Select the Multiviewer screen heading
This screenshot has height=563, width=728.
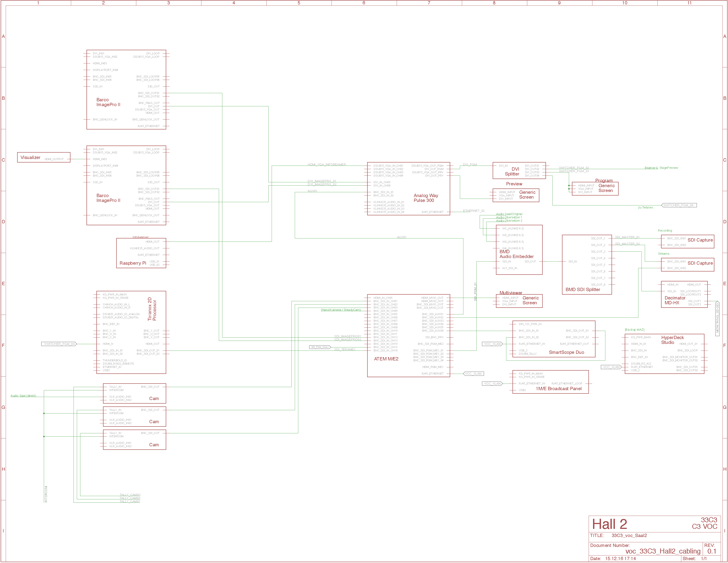pos(511,293)
